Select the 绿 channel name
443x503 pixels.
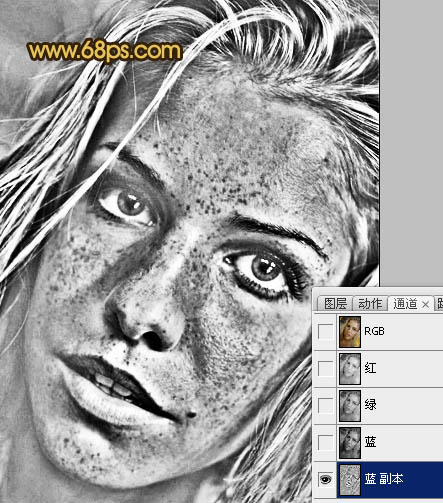(370, 405)
